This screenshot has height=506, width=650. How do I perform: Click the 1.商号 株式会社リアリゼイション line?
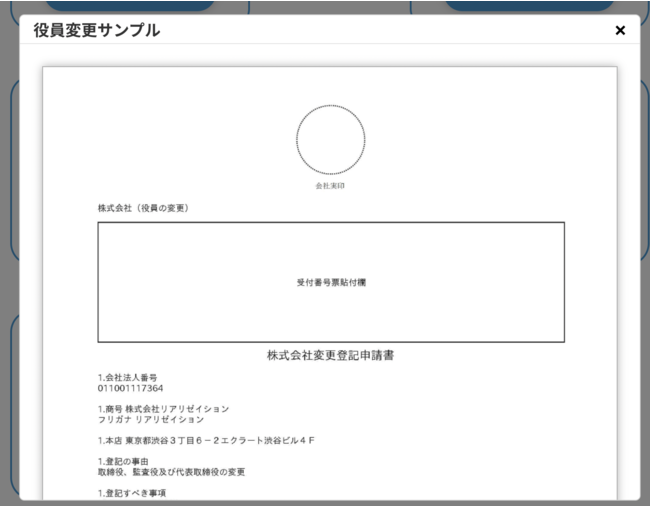[163, 409]
